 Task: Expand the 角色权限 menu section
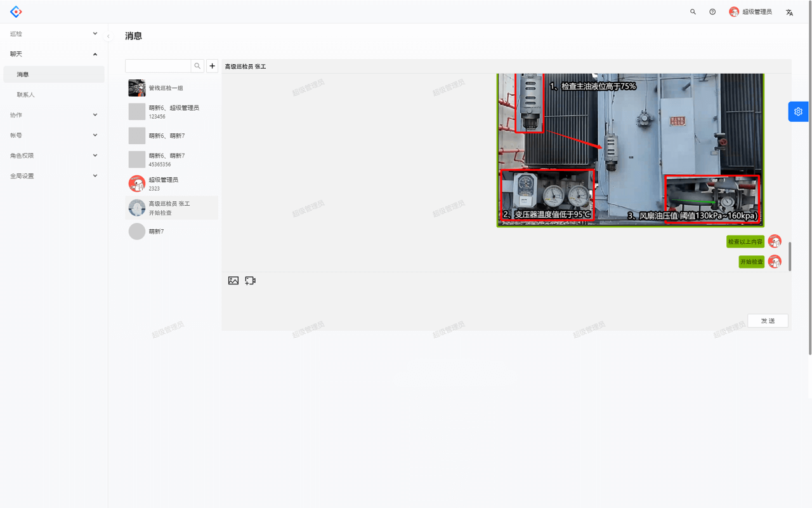click(53, 156)
